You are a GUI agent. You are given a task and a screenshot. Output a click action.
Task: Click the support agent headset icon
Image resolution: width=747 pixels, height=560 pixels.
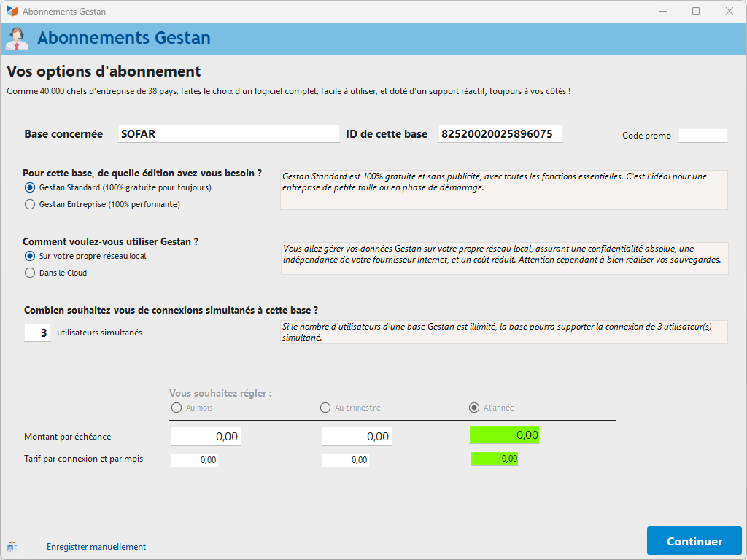pos(16,38)
